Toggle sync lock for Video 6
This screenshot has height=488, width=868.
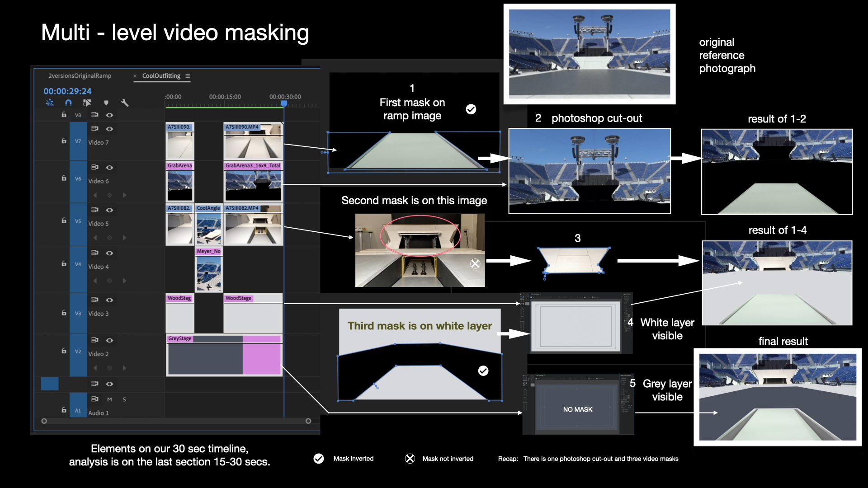(94, 167)
